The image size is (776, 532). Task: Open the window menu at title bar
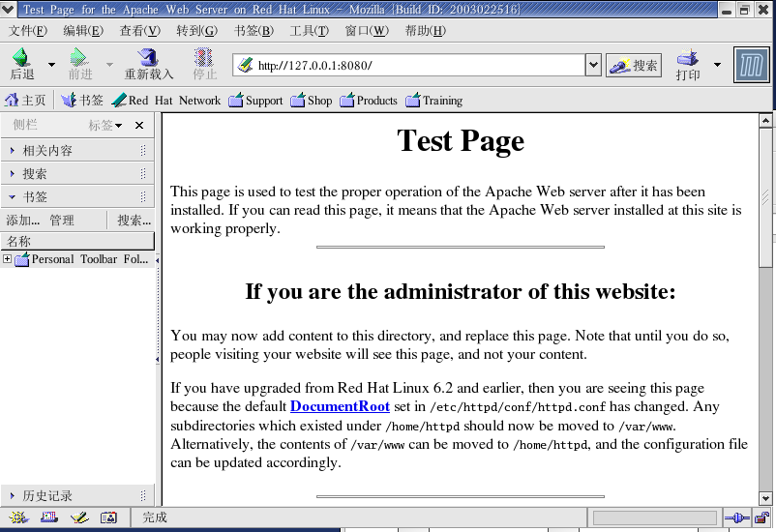(x=8, y=9)
